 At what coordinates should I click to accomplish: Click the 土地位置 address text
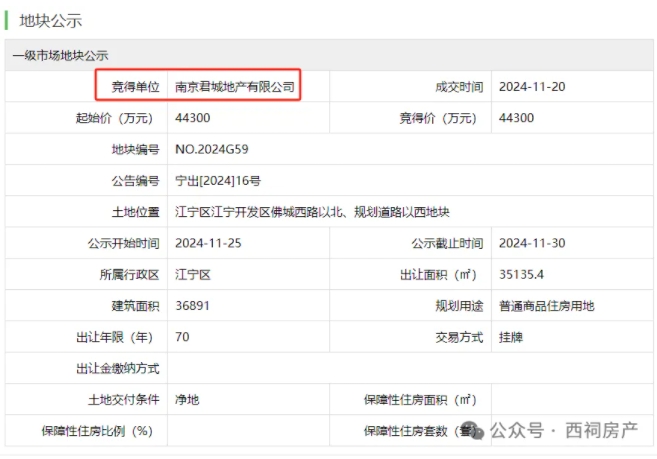coord(312,212)
